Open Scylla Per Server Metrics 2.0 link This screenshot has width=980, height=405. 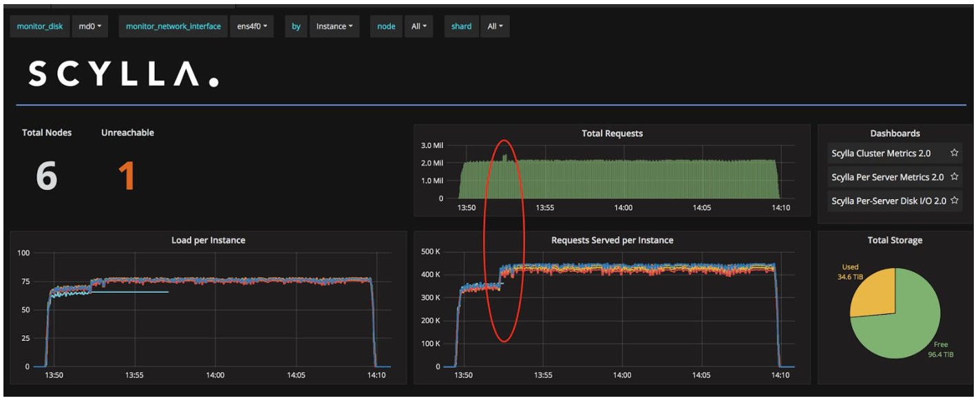point(887,176)
